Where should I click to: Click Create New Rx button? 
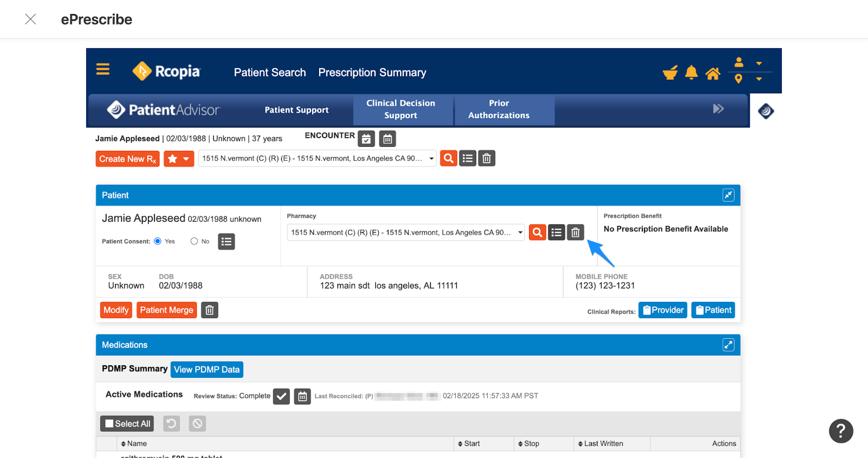pos(127,159)
